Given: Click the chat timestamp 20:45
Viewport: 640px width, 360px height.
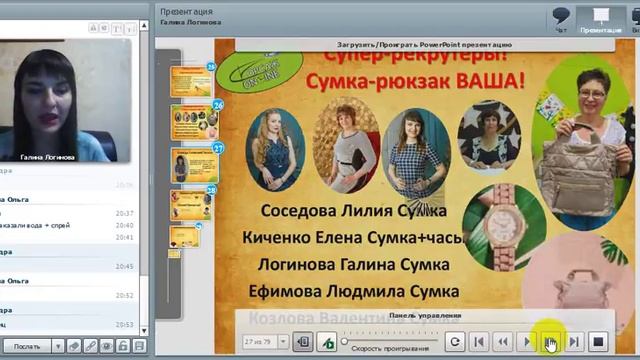Looking at the screenshot, I should pyautogui.click(x=124, y=267).
